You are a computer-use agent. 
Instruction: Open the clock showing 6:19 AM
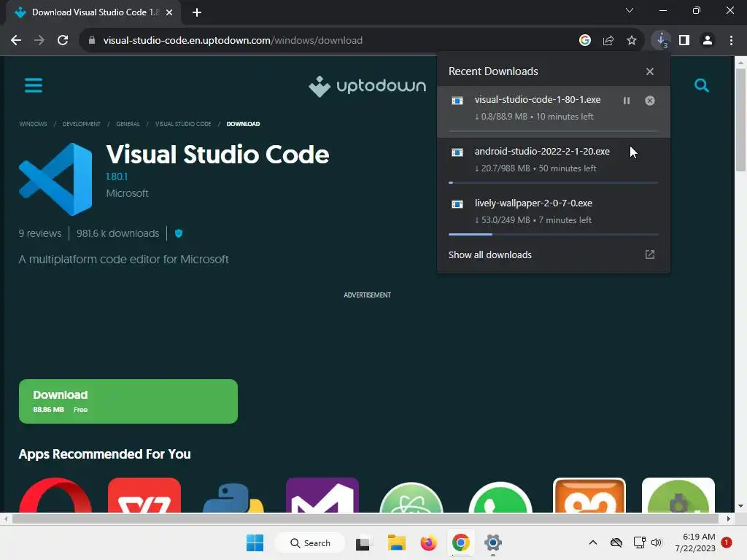tap(695, 542)
